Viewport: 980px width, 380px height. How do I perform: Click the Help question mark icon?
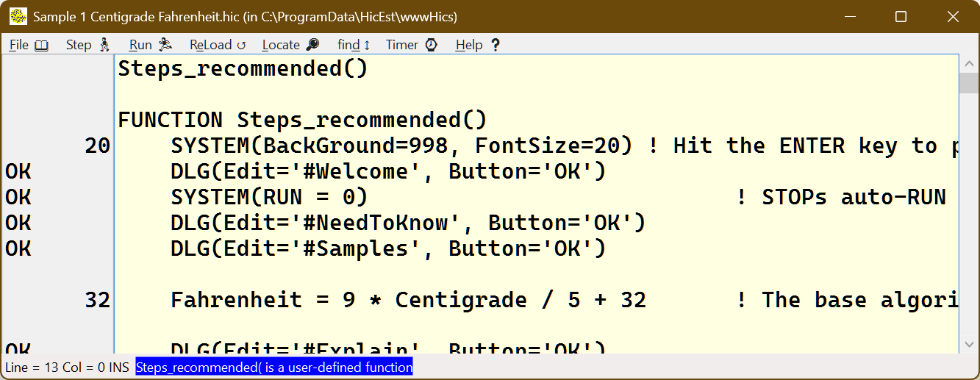495,45
